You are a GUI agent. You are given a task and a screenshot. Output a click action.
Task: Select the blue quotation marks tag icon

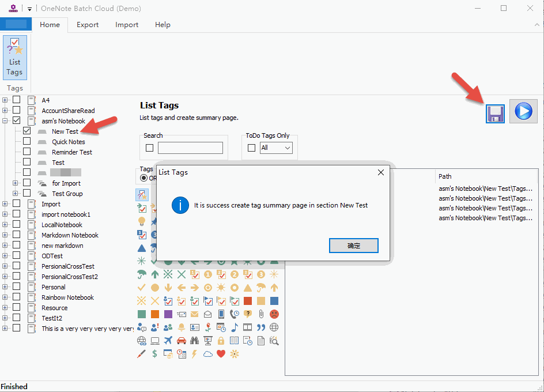[261, 327]
